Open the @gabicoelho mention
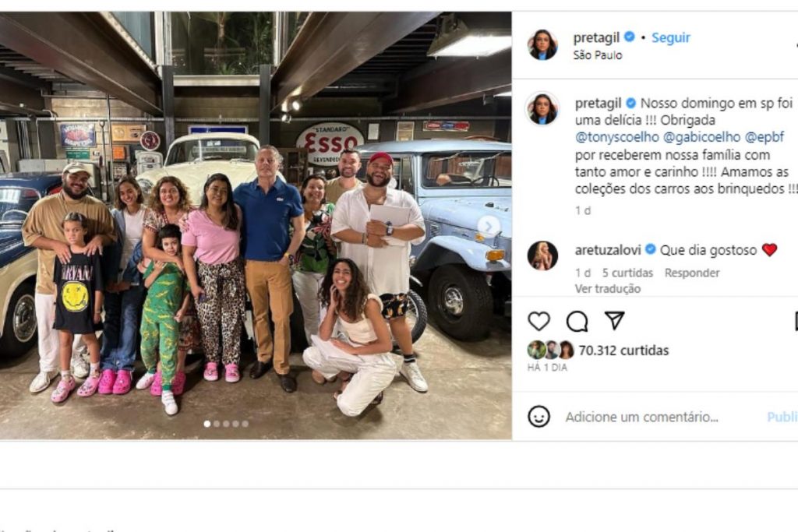798x532 pixels. point(702,137)
